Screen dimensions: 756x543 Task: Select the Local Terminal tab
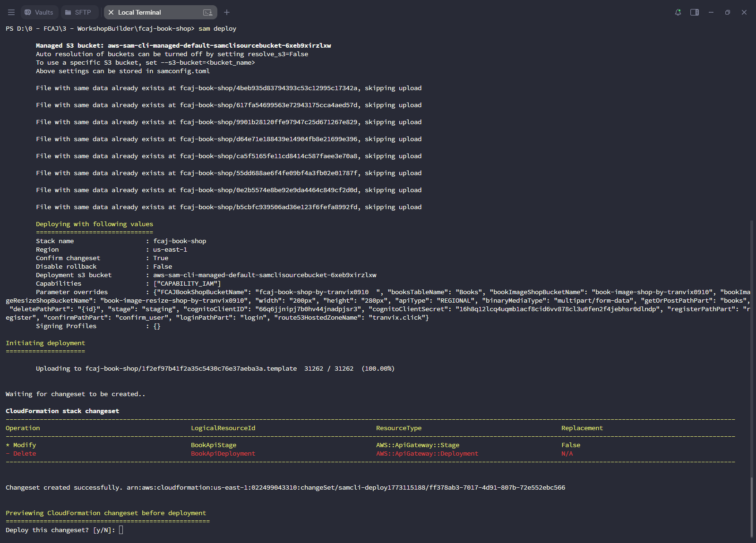[x=161, y=12]
